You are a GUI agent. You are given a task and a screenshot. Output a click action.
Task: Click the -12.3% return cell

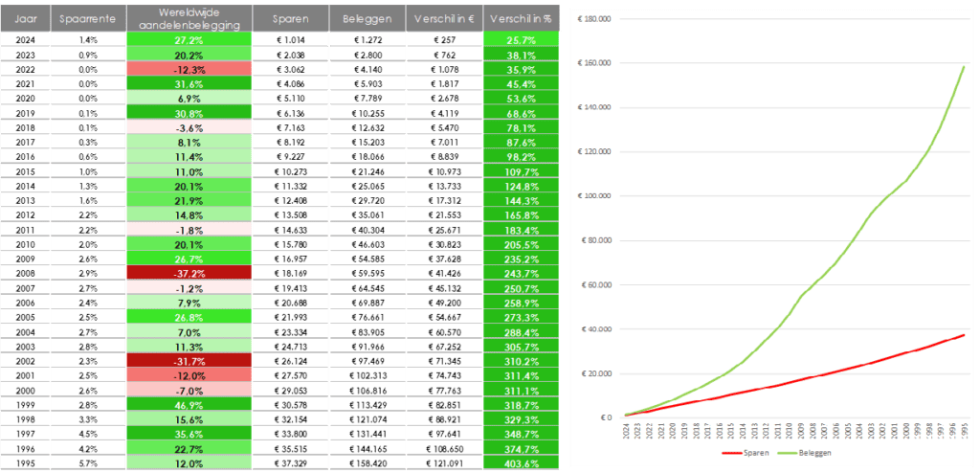[x=189, y=70]
